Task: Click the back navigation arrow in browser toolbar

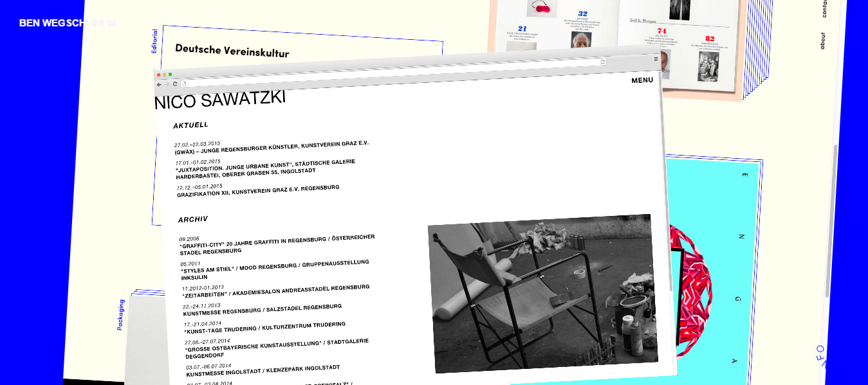Action: pos(159,84)
